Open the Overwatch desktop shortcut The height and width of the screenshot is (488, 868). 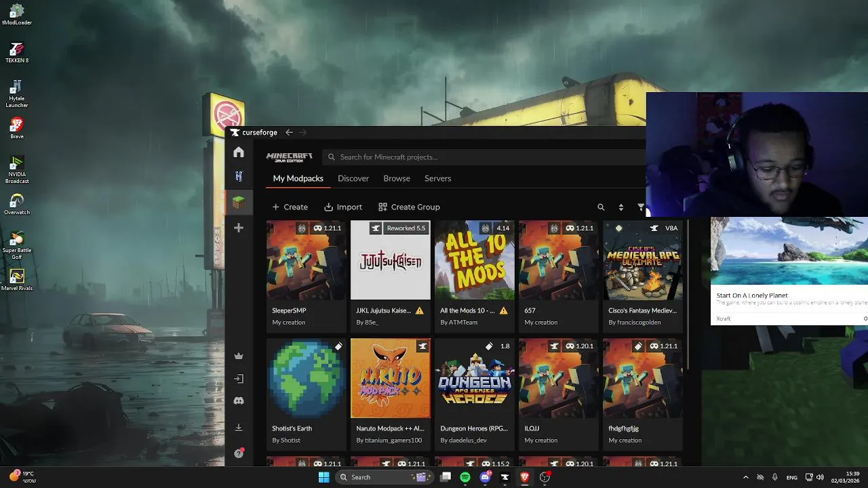(17, 205)
